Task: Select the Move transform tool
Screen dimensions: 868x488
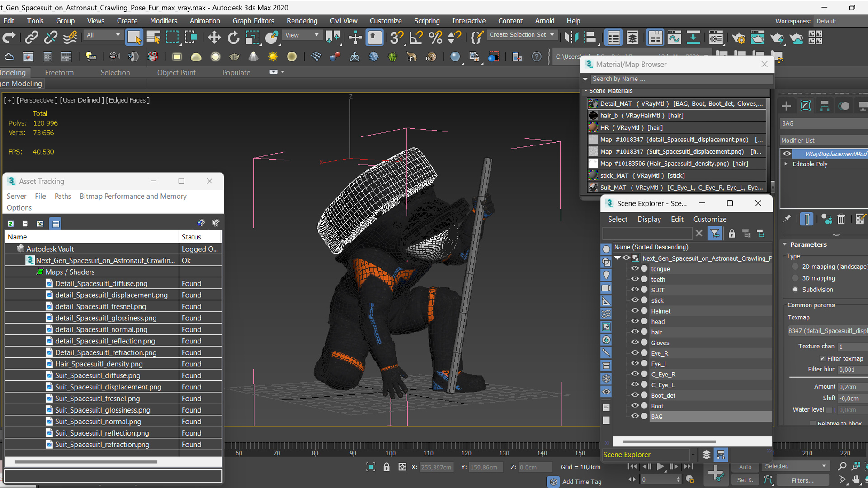Action: (x=214, y=38)
